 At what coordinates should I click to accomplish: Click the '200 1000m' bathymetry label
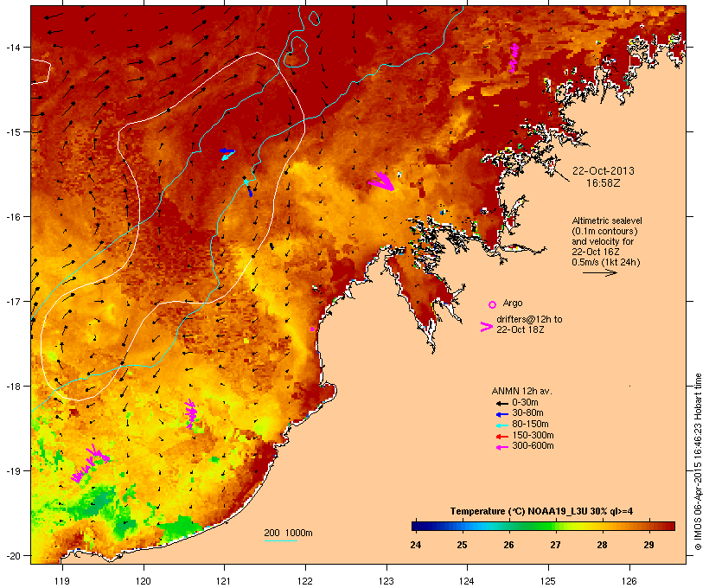coord(288,533)
